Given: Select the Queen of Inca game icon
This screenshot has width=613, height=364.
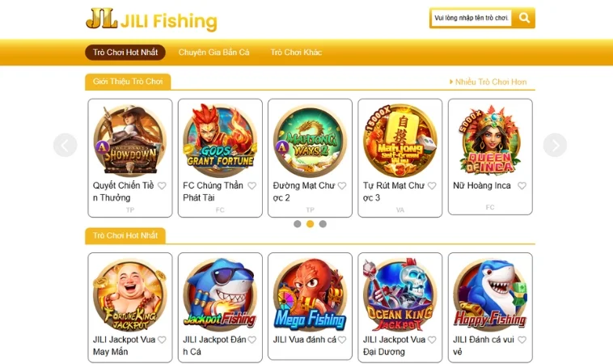Looking at the screenshot, I should [x=490, y=141].
